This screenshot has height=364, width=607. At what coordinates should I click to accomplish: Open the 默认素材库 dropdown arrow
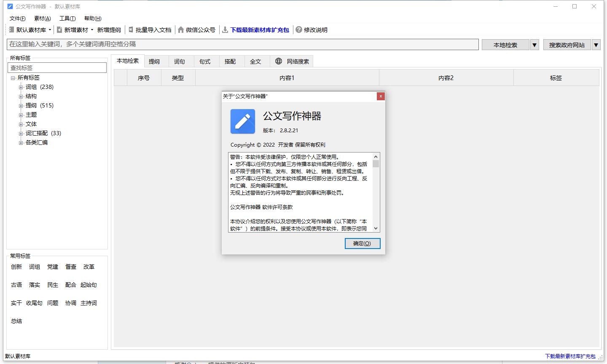coord(50,30)
